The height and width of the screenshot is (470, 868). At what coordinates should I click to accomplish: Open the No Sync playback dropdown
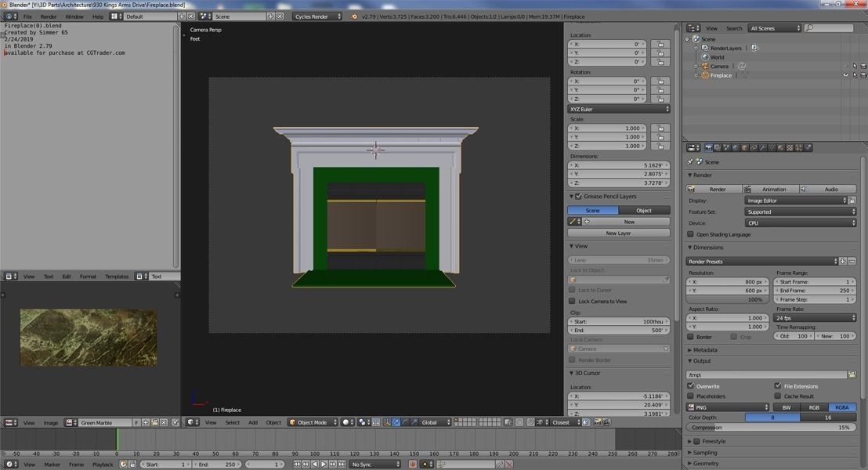tap(374, 465)
